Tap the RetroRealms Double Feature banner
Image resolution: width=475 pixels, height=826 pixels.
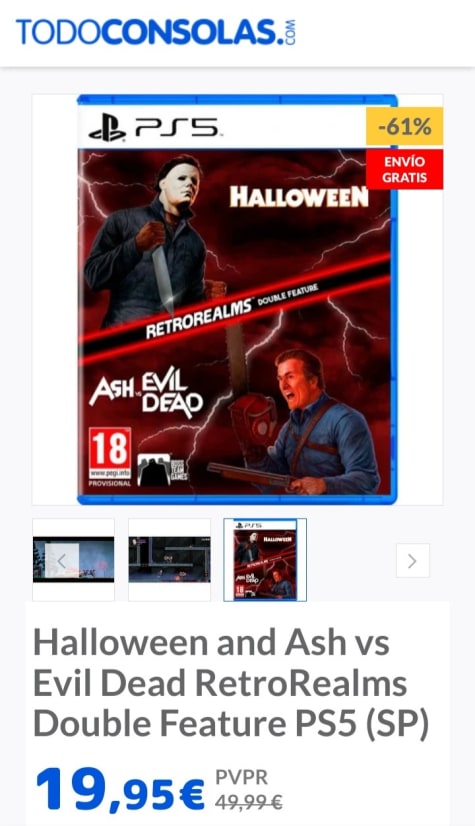point(232,310)
